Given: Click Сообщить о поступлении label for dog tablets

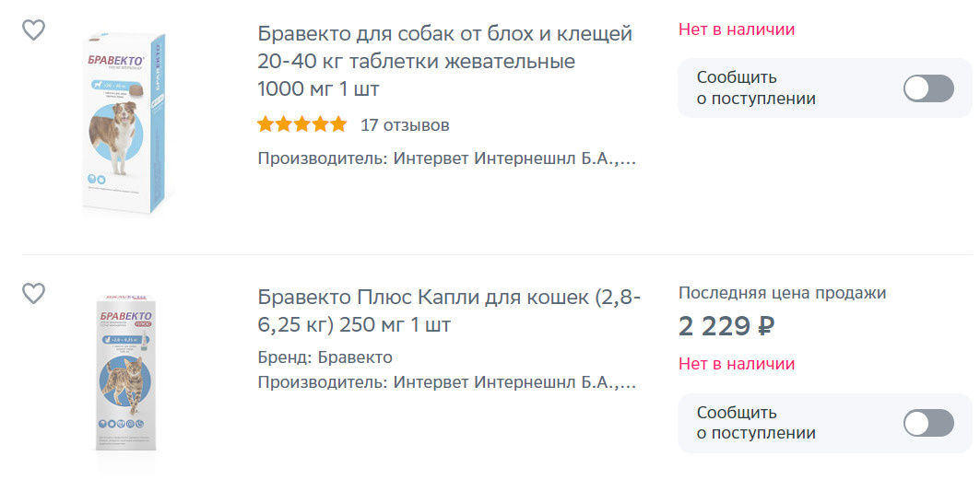Looking at the screenshot, I should click(756, 88).
